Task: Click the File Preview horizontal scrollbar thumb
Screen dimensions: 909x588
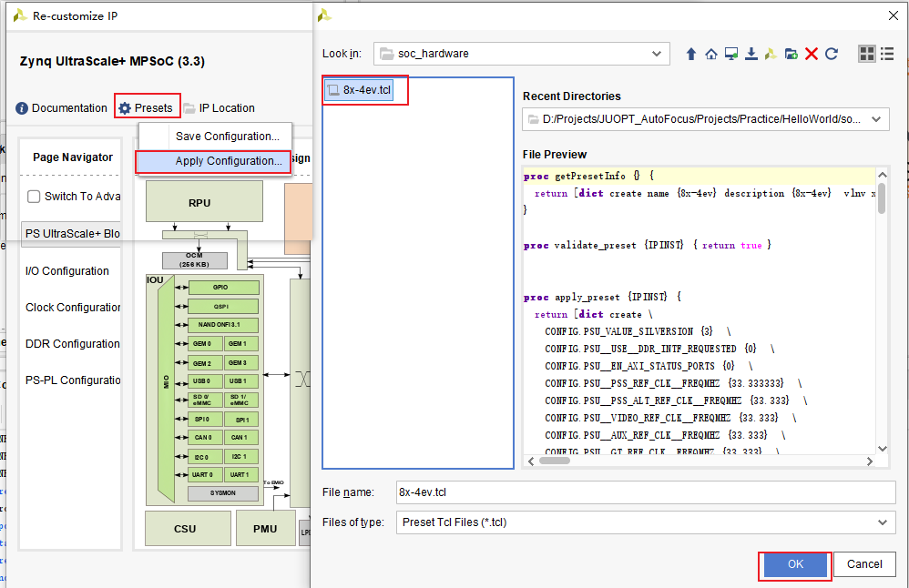Action: (555, 461)
